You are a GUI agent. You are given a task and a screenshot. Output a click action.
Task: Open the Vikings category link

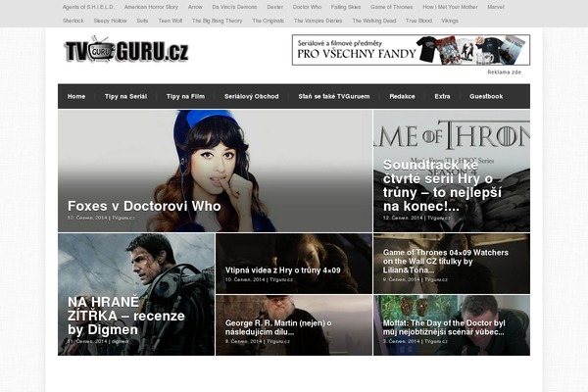(450, 21)
